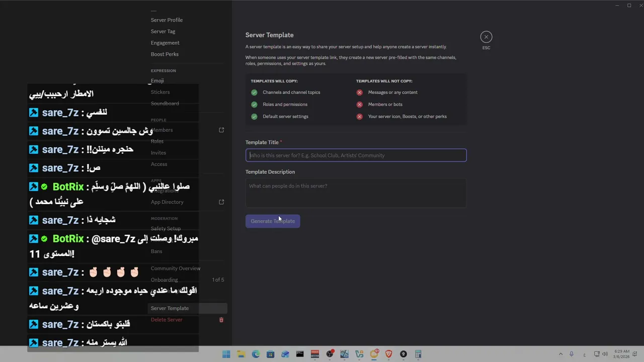The image size is (644, 362).
Task: Launch Microsoft Edge from the taskbar
Action: coord(256,354)
